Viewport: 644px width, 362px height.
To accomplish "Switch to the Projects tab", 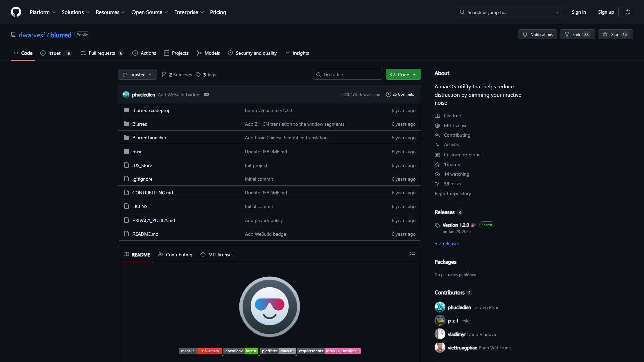I will point(176,53).
